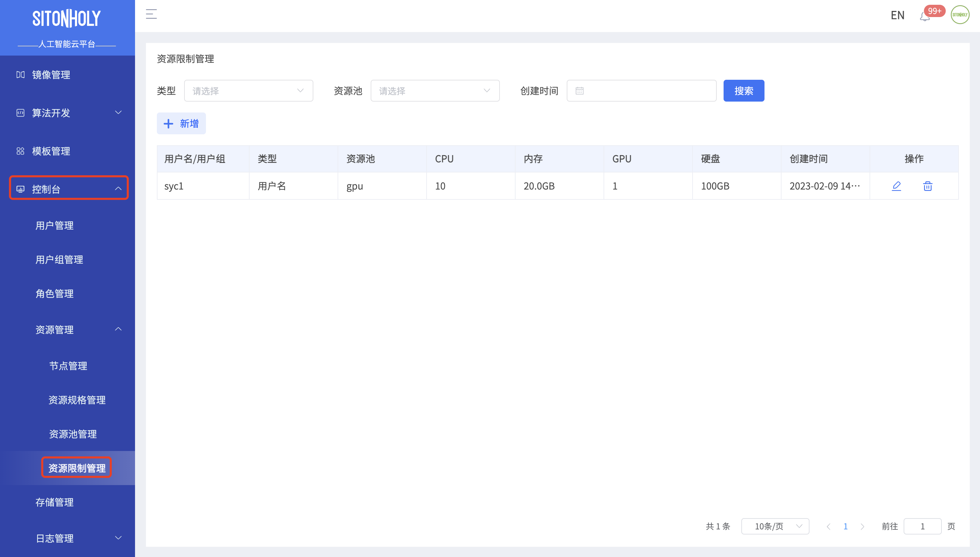The width and height of the screenshot is (980, 557).
Task: Click the 控制台 monitor icon
Action: point(20,189)
